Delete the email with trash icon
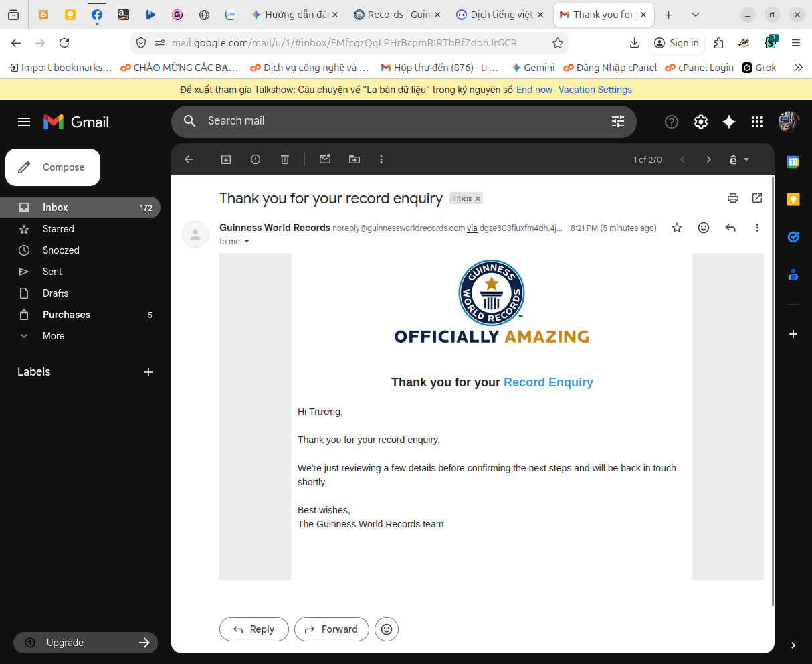 coord(285,159)
